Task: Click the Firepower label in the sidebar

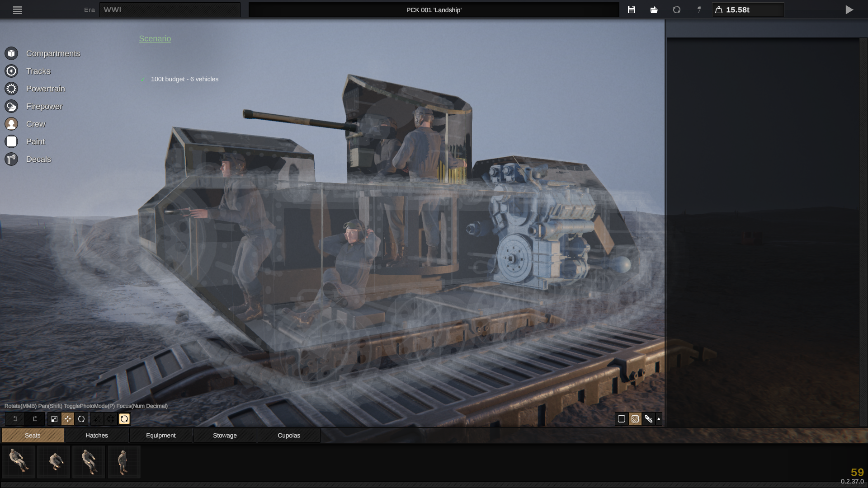Action: pyautogui.click(x=44, y=106)
